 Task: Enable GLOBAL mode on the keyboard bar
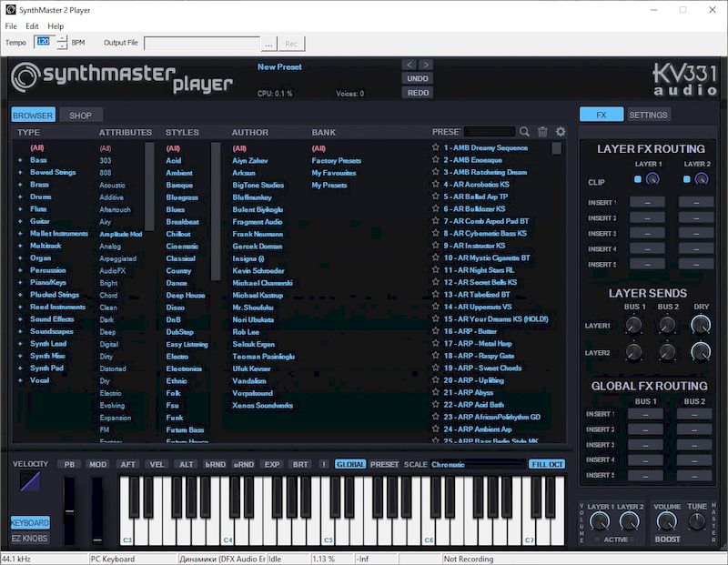[x=350, y=463]
